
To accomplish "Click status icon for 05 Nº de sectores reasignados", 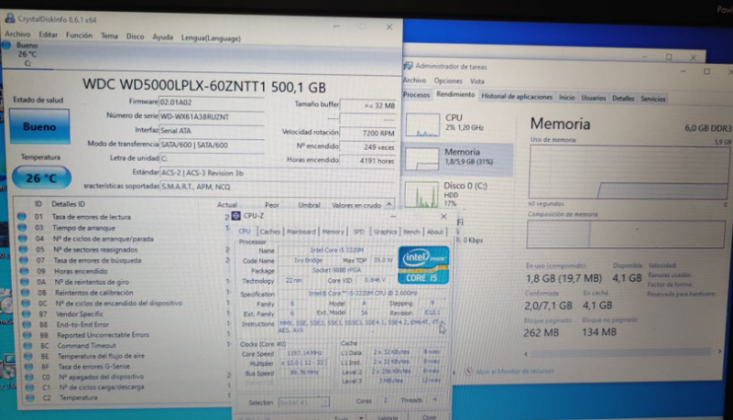I will click(x=23, y=249).
